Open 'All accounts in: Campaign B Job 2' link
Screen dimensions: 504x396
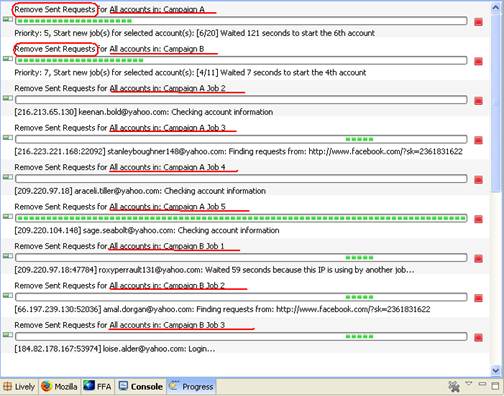pos(167,285)
